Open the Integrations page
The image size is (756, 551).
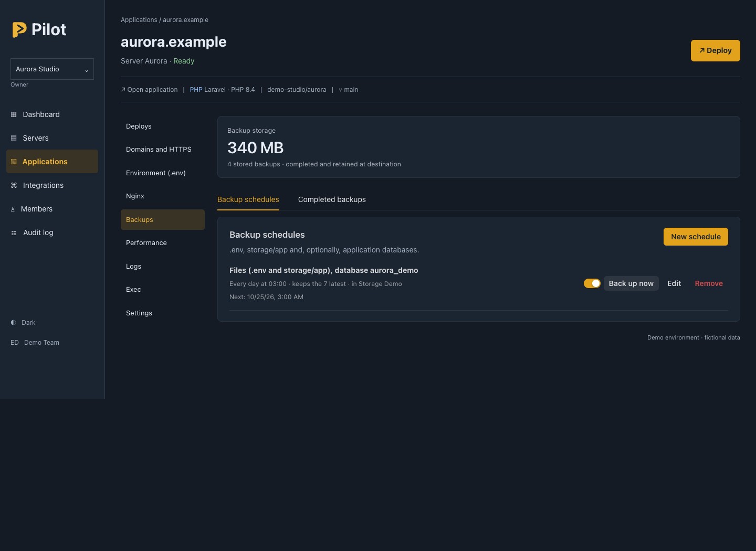tap(52, 185)
